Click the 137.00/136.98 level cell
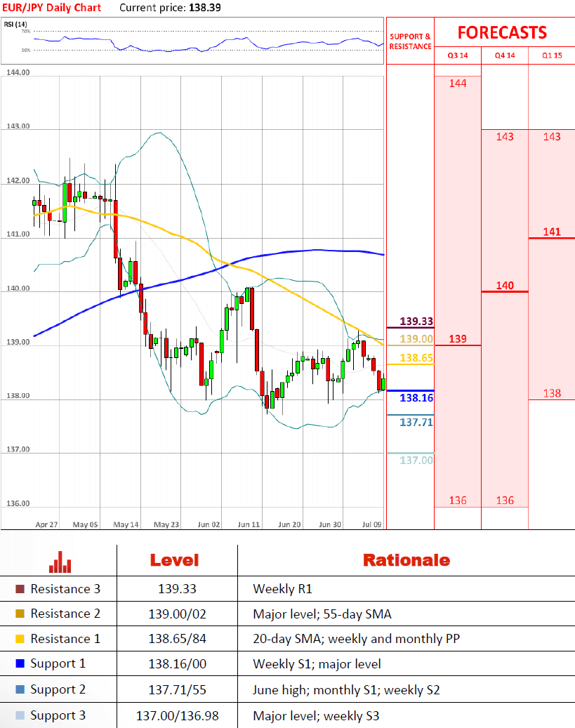575x728 pixels. tap(177, 716)
